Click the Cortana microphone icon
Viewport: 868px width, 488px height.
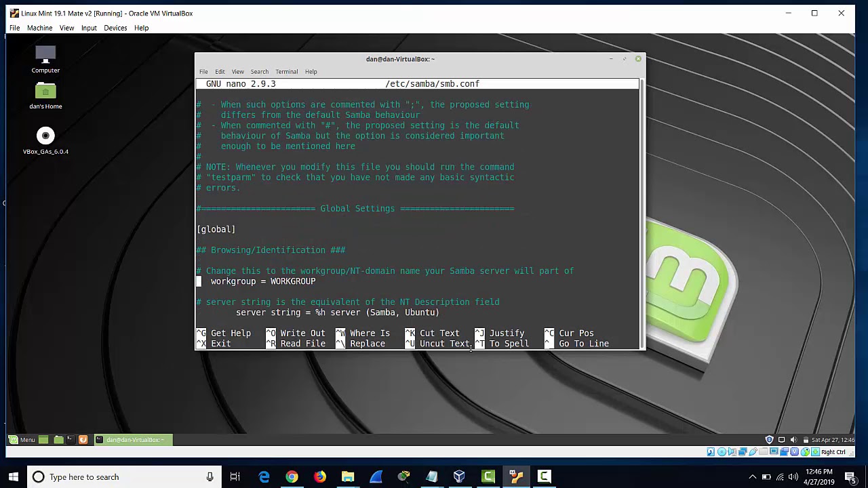210,476
